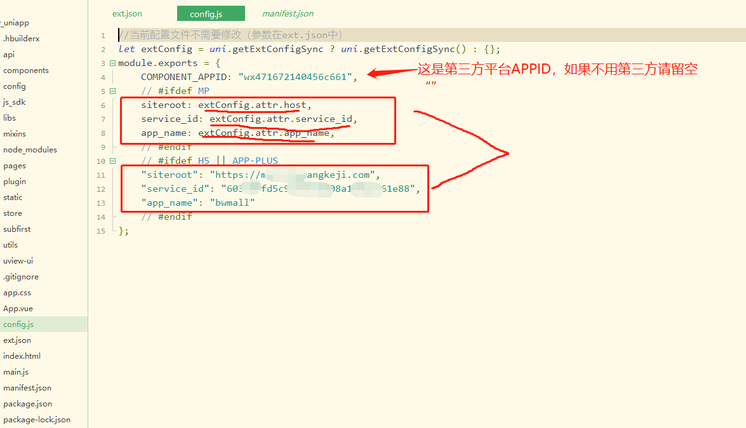
Task: Click the extConfig.attr.service_id text
Action: pyautogui.click(x=281, y=119)
